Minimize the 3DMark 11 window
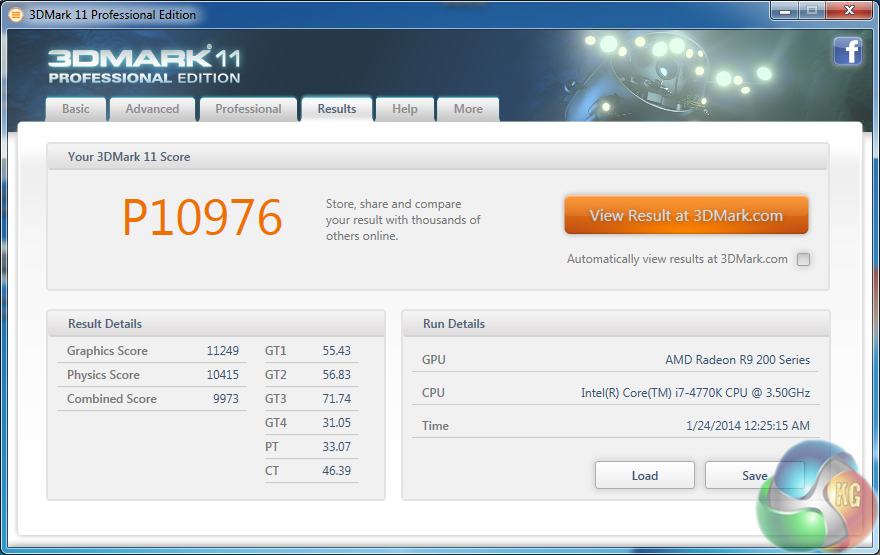The image size is (880, 555). tap(785, 11)
